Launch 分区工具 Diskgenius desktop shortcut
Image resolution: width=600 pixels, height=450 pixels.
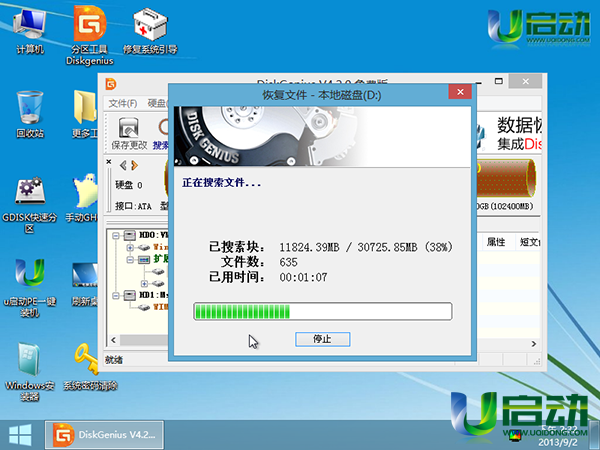click(x=90, y=35)
